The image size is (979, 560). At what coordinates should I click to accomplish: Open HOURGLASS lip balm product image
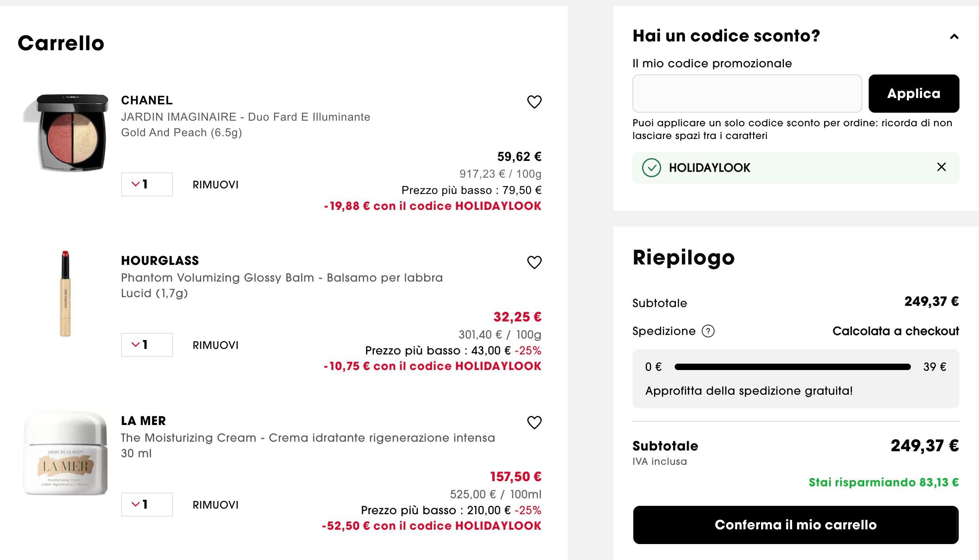coord(65,294)
